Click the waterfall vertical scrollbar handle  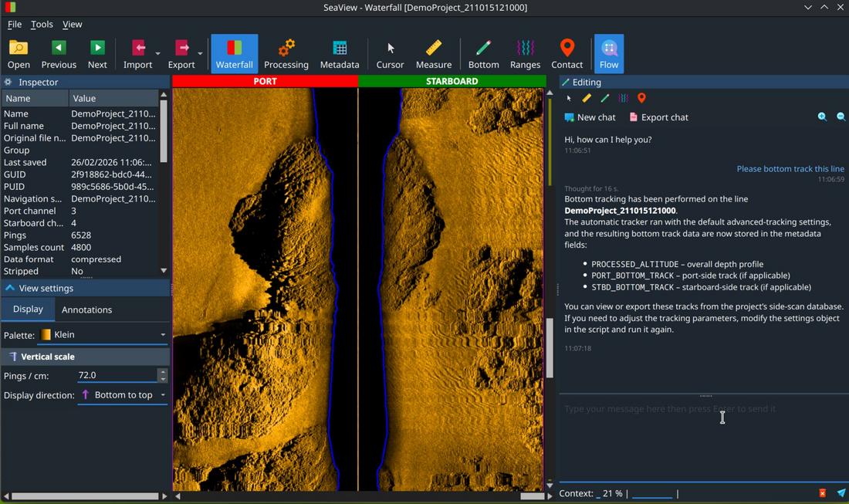point(550,347)
